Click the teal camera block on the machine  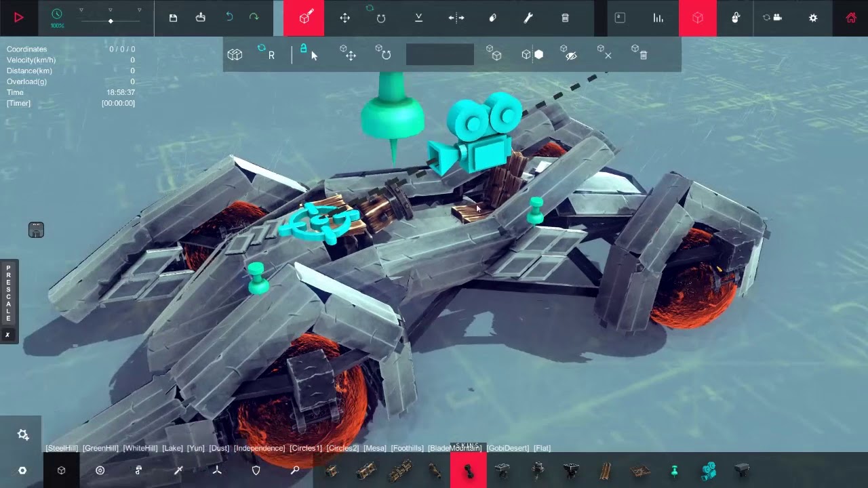[475, 136]
